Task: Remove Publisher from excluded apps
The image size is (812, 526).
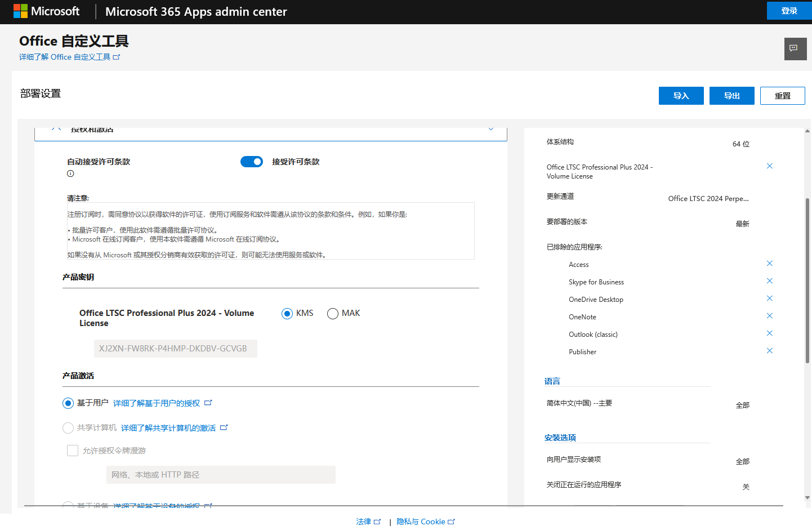Action: 769,351
